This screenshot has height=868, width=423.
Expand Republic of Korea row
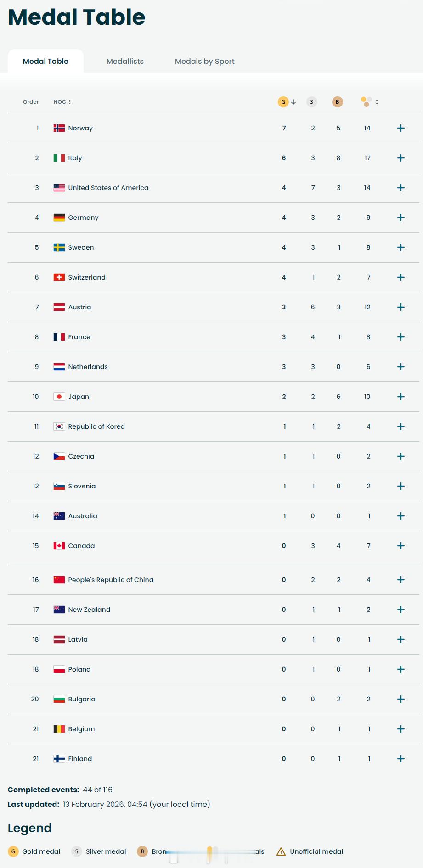pos(400,426)
